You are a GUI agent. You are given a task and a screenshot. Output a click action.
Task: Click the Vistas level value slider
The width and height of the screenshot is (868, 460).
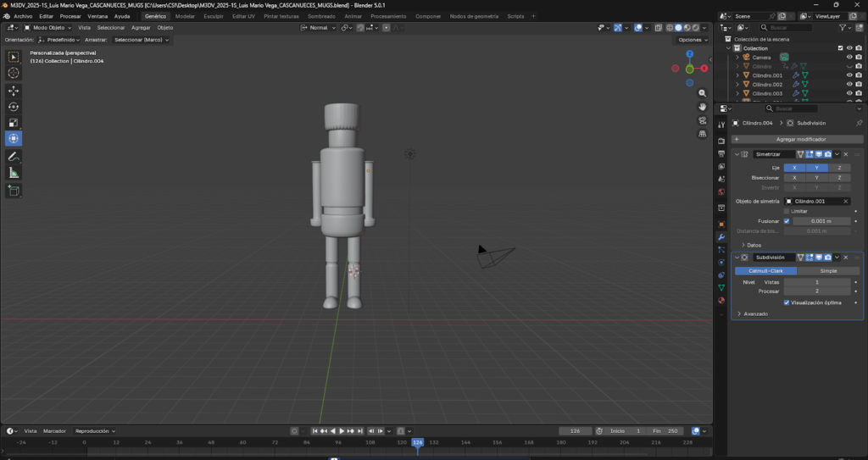point(816,281)
